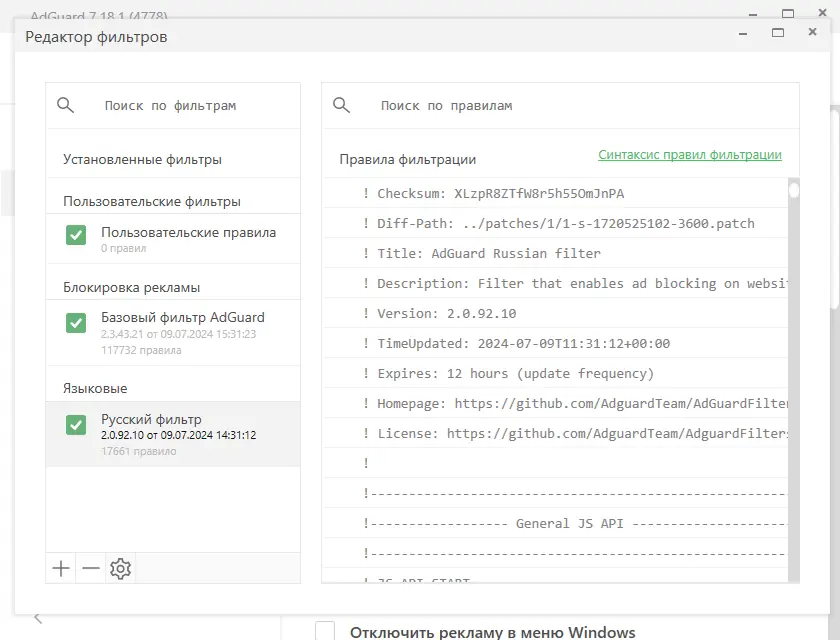Click the "Title: AdGuard Russian filter" rule line
Image resolution: width=840 pixels, height=640 pixels.
(x=489, y=254)
